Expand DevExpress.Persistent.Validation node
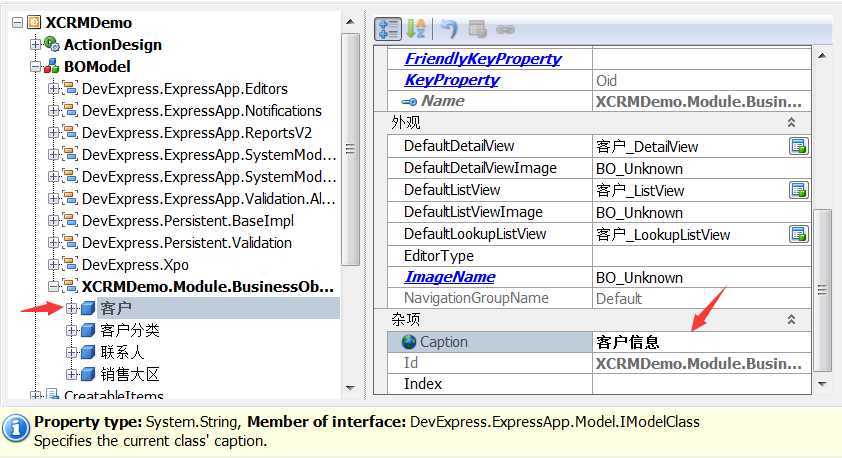 tap(53, 243)
